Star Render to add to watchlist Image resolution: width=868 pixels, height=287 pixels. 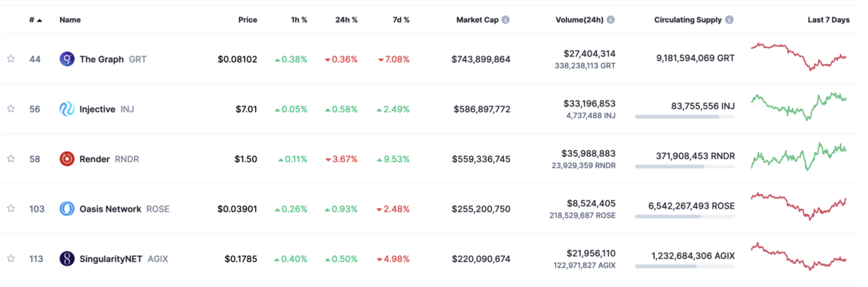pos(11,158)
